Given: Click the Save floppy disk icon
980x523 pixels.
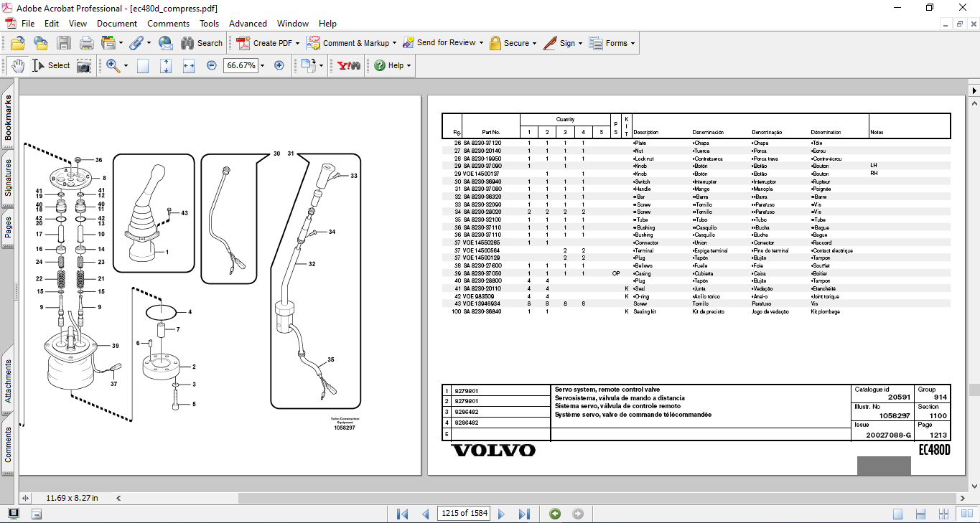Looking at the screenshot, I should click(64, 43).
